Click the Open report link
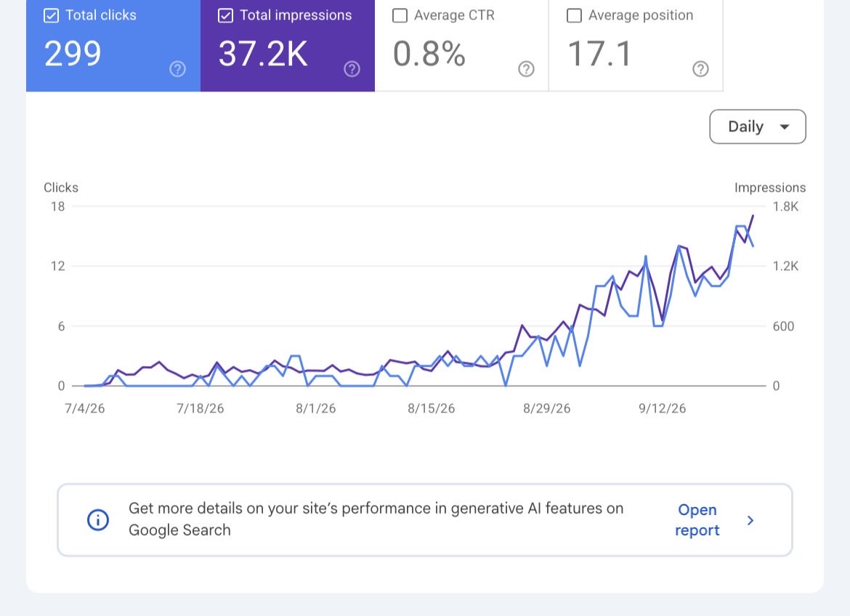 tap(697, 520)
